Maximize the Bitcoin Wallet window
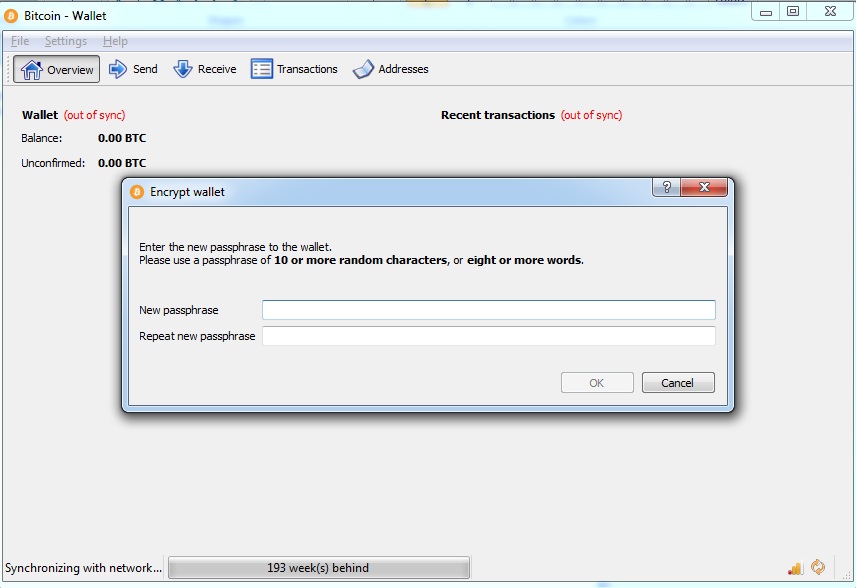Viewport: 856px width, 588px height. (x=793, y=11)
